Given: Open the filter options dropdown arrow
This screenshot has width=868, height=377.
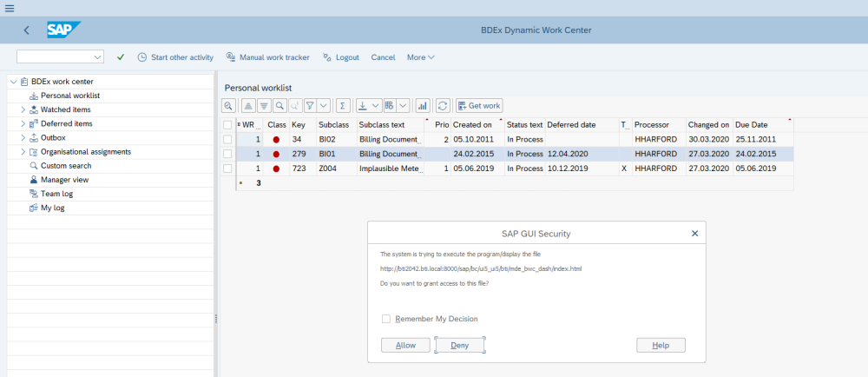Looking at the screenshot, I should tap(323, 105).
